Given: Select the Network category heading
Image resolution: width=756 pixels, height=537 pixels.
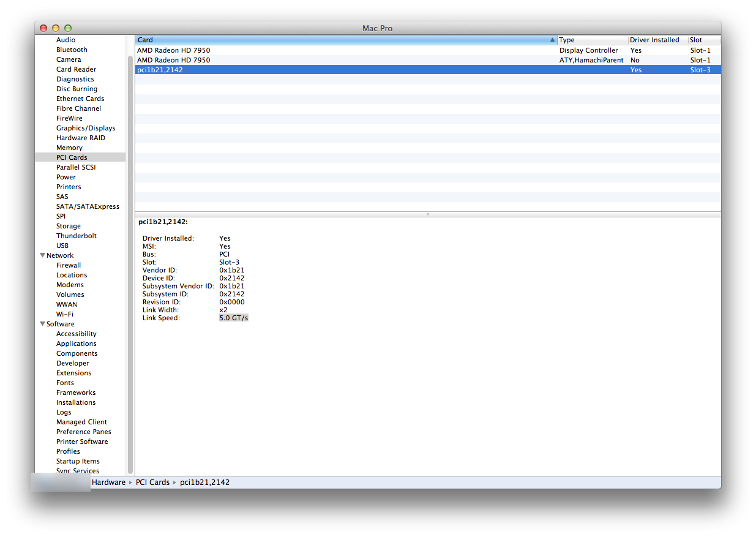Looking at the screenshot, I should coord(60,255).
